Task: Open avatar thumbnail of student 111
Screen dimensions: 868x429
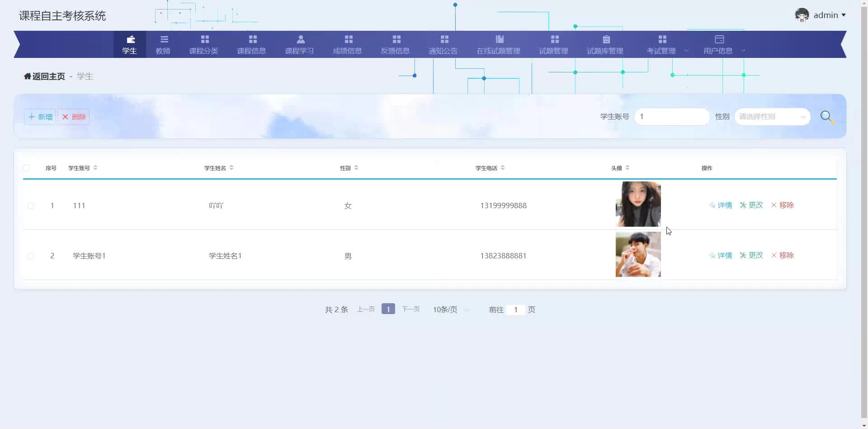Action: [638, 204]
